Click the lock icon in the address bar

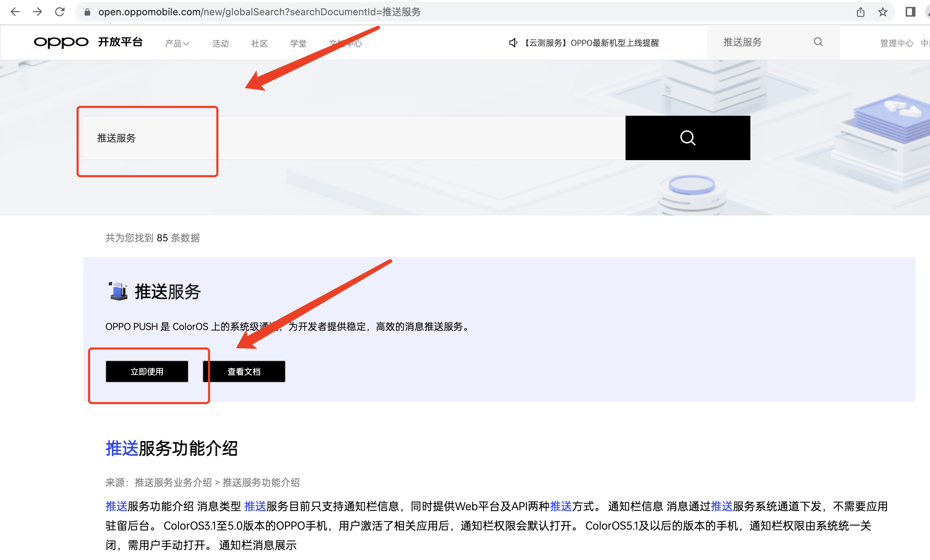point(87,12)
